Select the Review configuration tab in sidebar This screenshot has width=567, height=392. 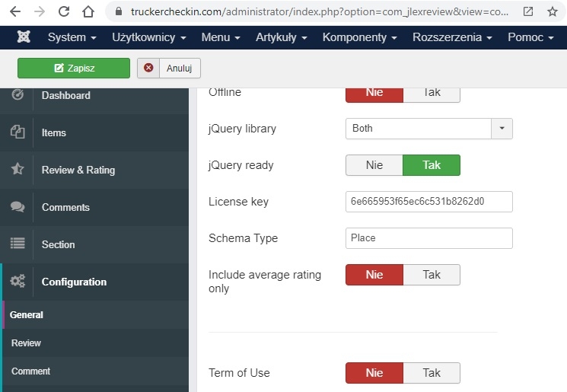pos(27,343)
